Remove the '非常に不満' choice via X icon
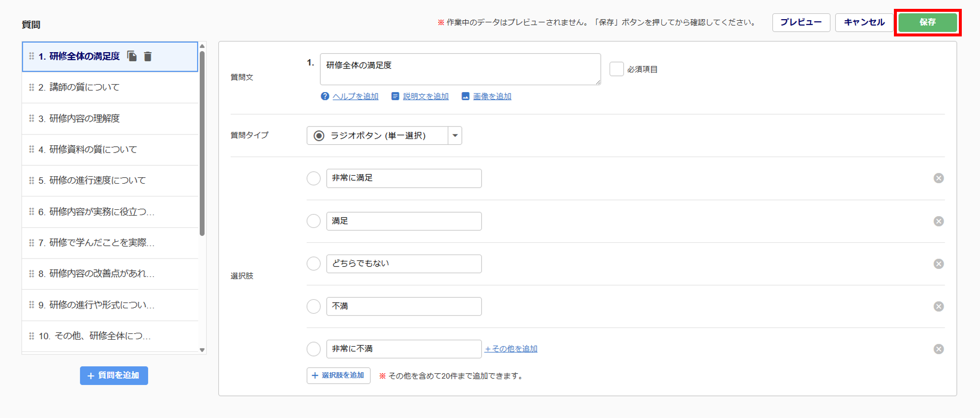Viewport: 980px width, 418px height. point(938,349)
